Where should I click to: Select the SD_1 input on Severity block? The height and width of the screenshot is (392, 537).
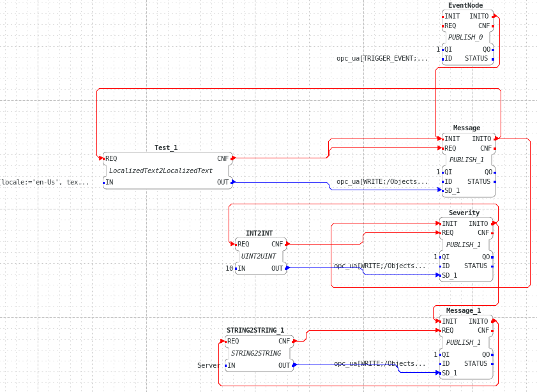pos(450,275)
